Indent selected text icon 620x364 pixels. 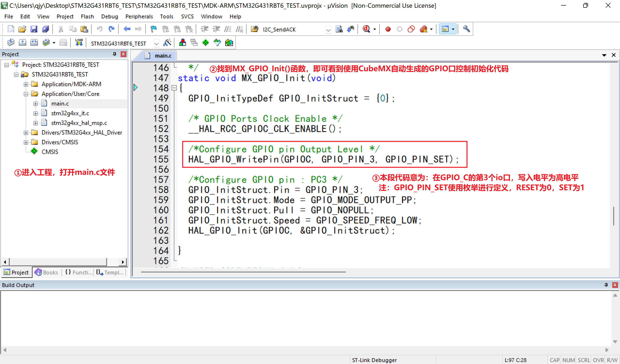pos(204,29)
